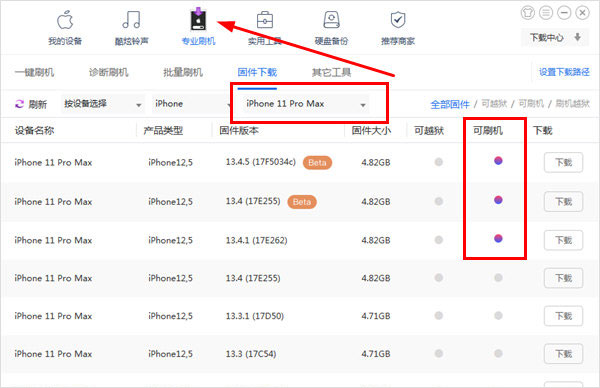Select iPhone 11 Pro Max in 13.3 row
This screenshot has width=600, height=388.
53,354
